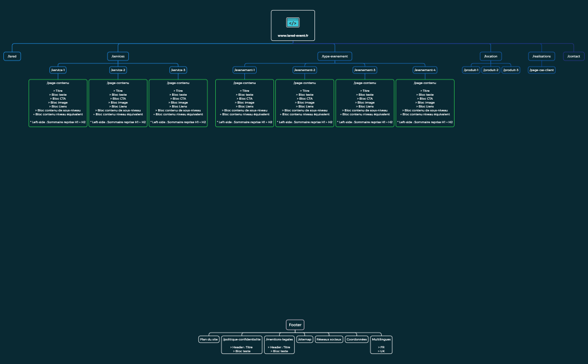Click the /realisations node

(x=541, y=56)
